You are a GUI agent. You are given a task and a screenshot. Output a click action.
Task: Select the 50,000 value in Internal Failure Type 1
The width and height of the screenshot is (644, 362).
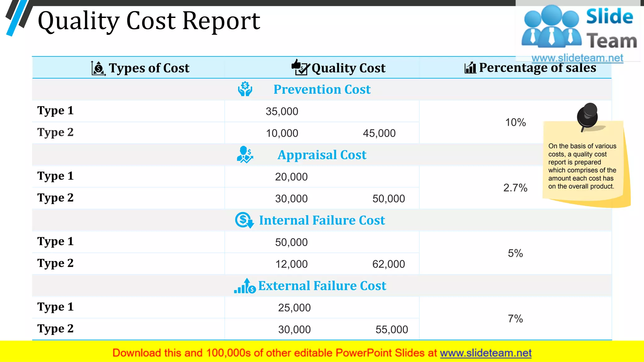291,242
